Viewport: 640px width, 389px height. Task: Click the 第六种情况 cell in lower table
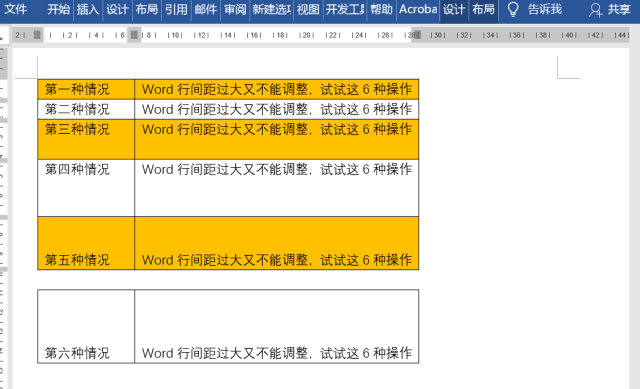coord(86,326)
